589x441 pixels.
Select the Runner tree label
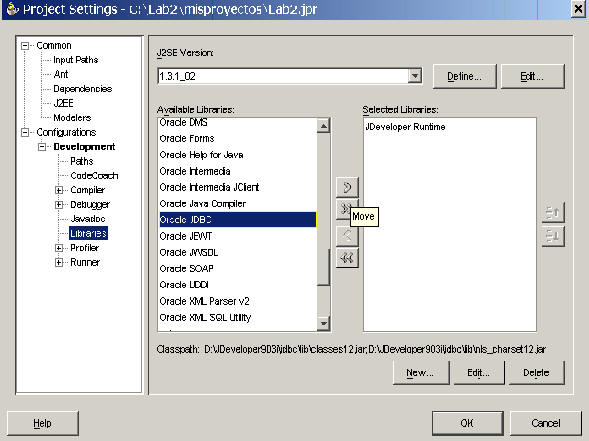pos(85,262)
